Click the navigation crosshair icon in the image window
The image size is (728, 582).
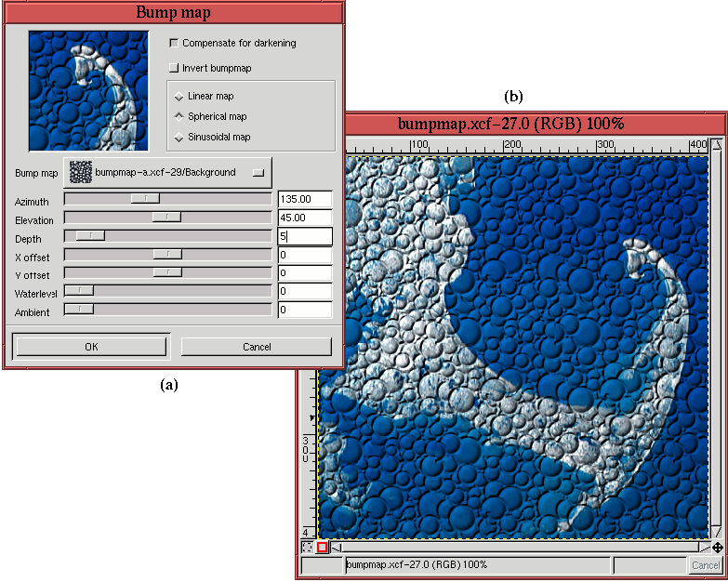717,548
